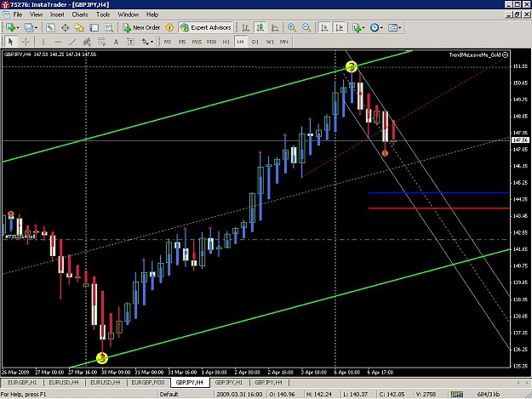Screen dimensions: 532x399
Task: Open the Market Watch icon
Action: [50, 27]
